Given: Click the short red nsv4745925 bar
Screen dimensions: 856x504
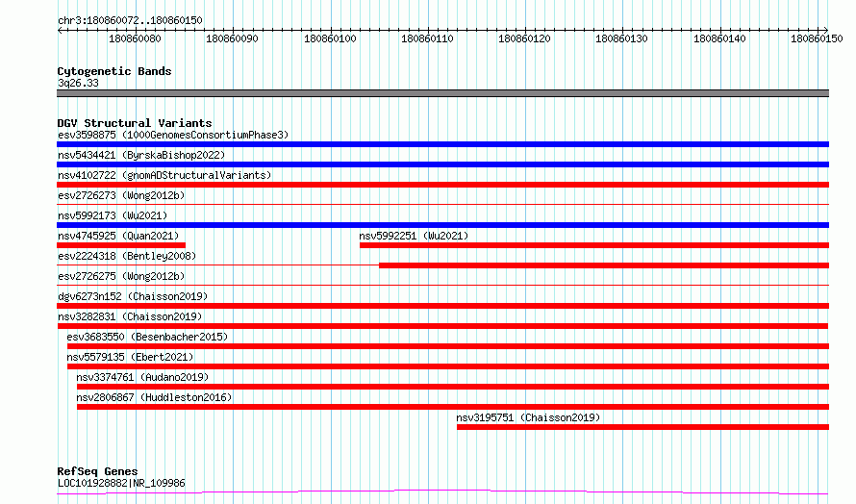Looking at the screenshot, I should point(121,245).
